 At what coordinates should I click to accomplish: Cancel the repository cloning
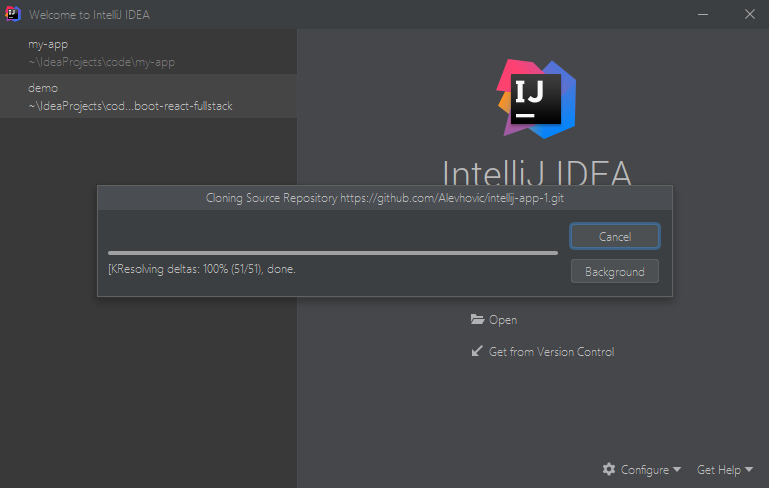tap(615, 236)
